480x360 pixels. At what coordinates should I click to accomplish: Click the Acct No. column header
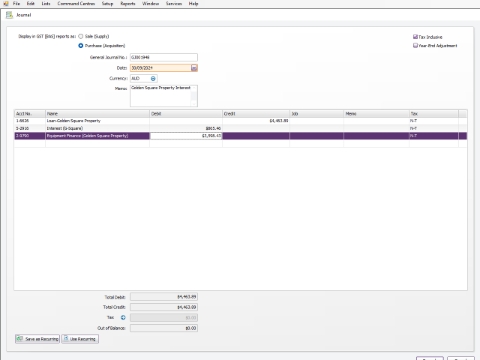(x=30, y=114)
